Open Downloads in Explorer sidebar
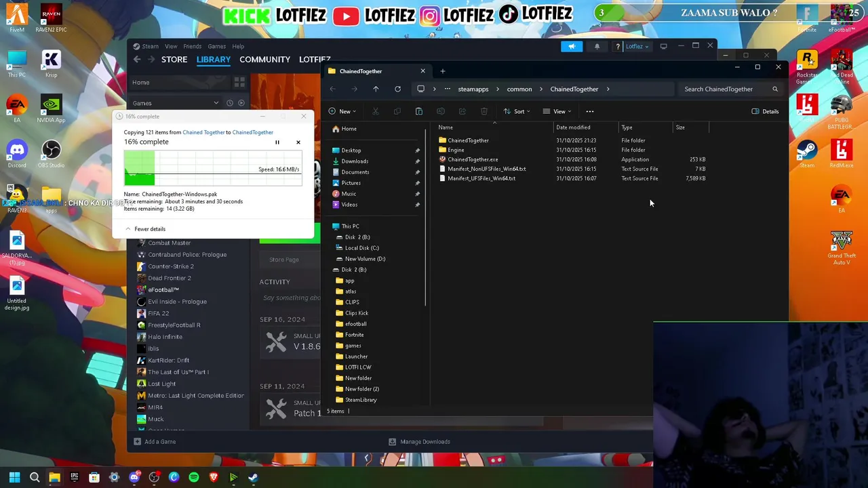 [x=355, y=161]
